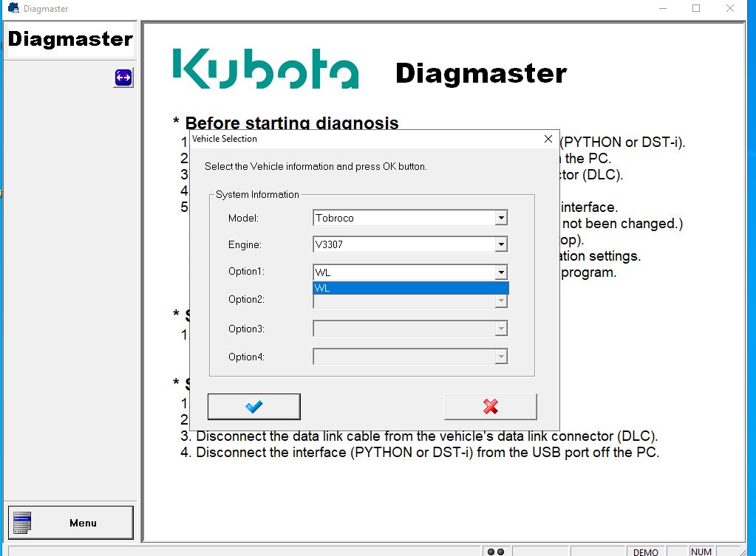Open the Model dropdown arrow
This screenshot has height=556, width=756.
502,218
